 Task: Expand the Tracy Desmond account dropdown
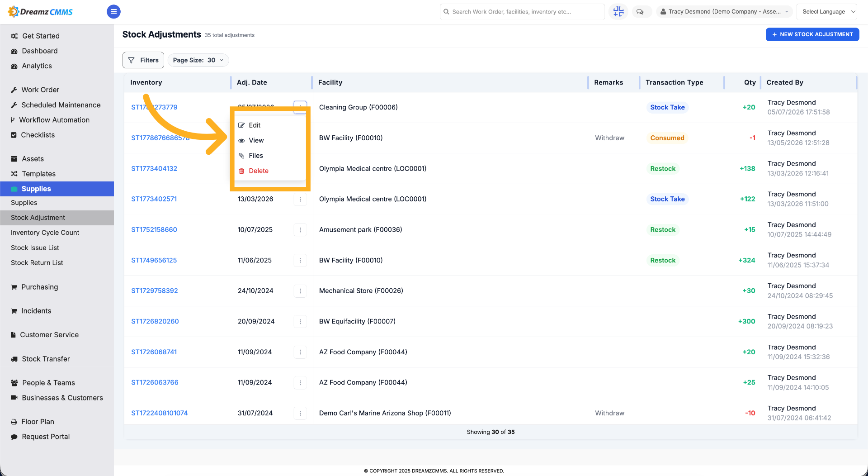(x=724, y=12)
